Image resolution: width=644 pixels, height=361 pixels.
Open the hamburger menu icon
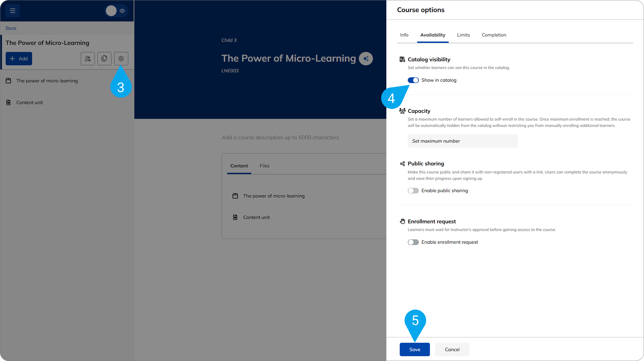(13, 11)
